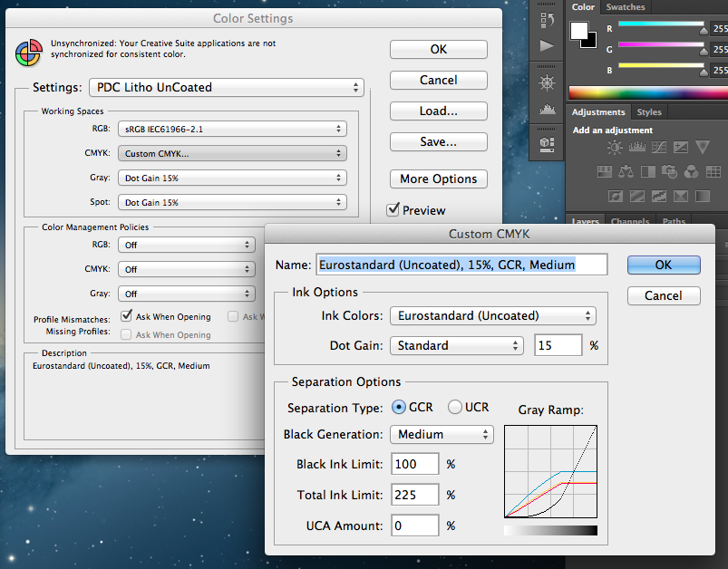This screenshot has width=728, height=569.
Task: Click the More Options button
Action: pos(439,178)
